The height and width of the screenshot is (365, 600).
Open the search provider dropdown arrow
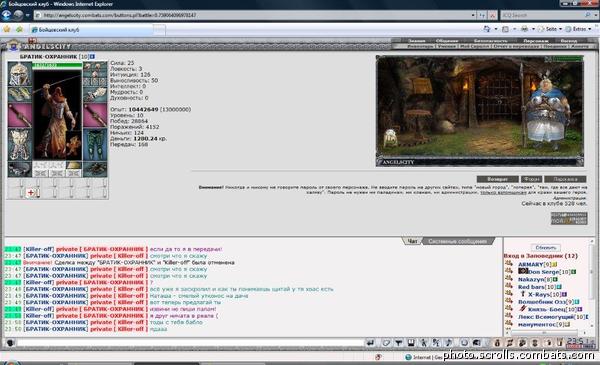point(596,15)
